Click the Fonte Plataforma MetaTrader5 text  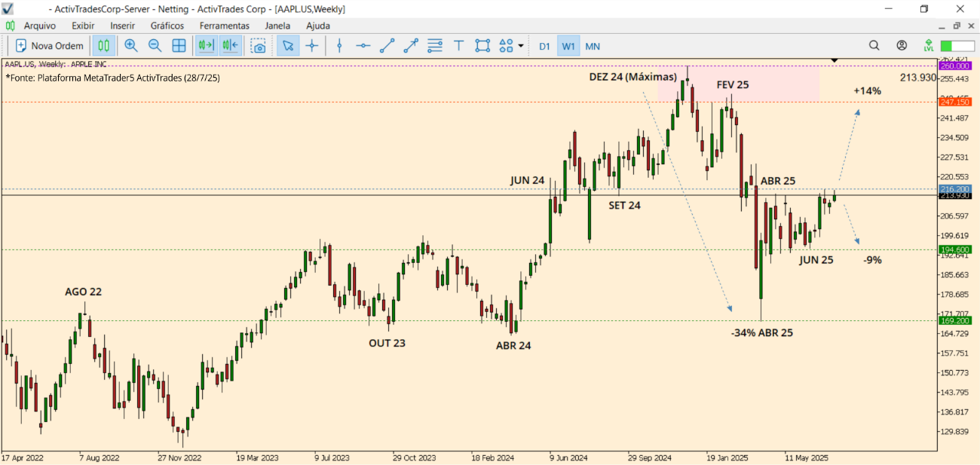pos(112,78)
